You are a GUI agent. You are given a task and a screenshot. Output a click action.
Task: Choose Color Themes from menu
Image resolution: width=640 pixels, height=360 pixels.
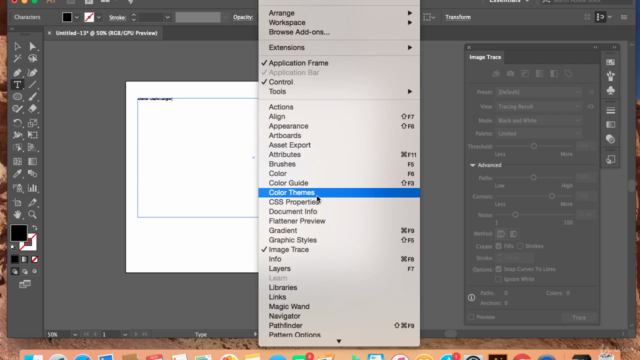339,193
